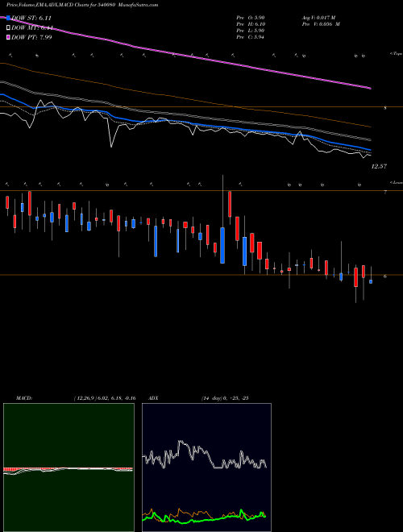Click the price level 7 axis label
The image size is (403, 532).
tap(385, 193)
